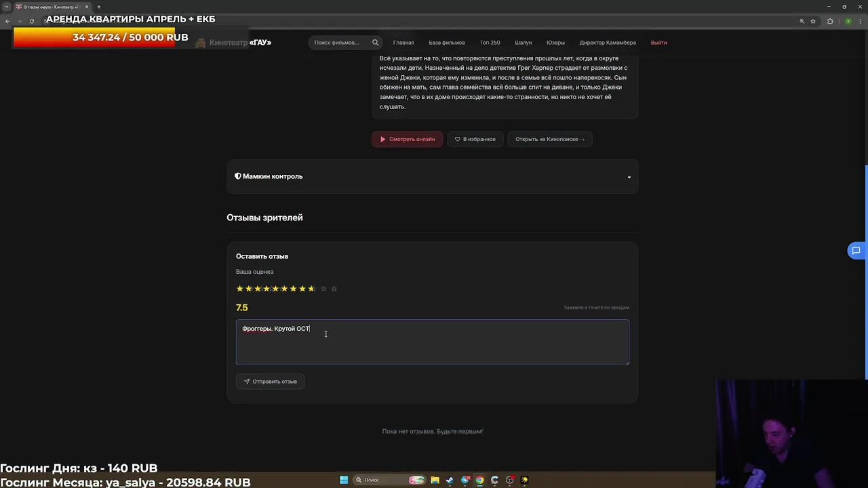Open the База фильмов menu item
This screenshot has width=868, height=488.
pos(447,43)
